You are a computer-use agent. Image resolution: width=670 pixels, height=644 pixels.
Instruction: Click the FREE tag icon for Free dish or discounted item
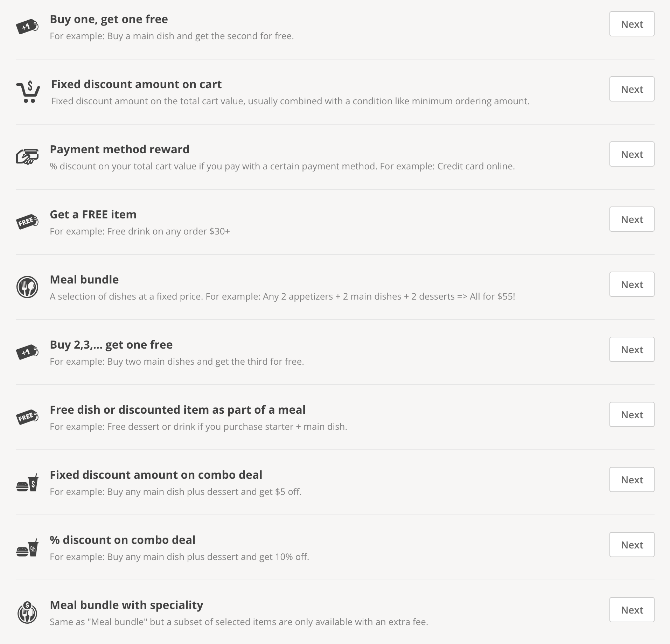(x=27, y=417)
